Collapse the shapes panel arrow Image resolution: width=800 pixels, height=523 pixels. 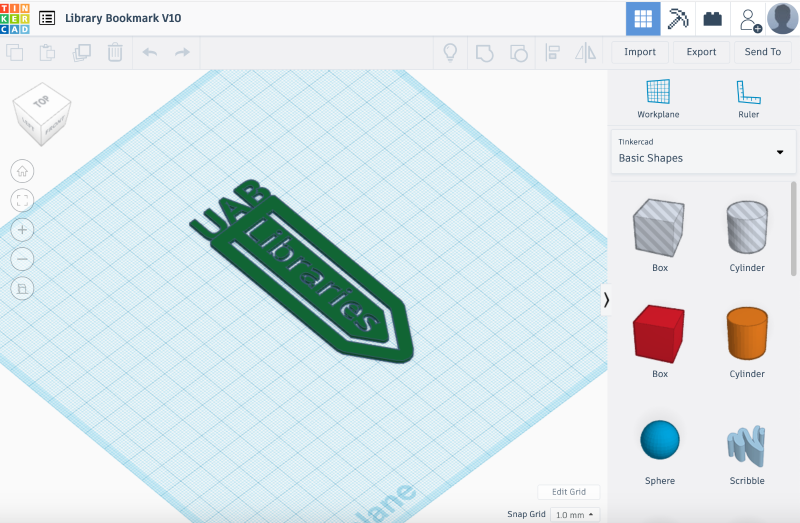point(606,299)
